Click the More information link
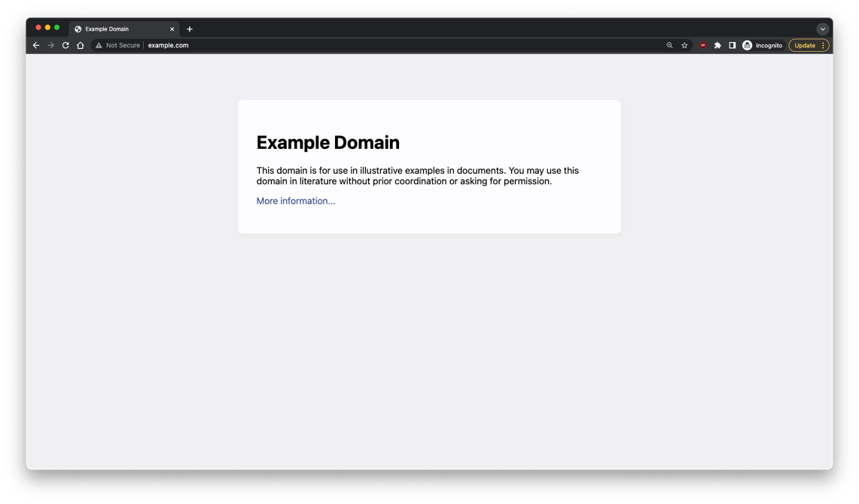This screenshot has width=859, height=504. 295,201
